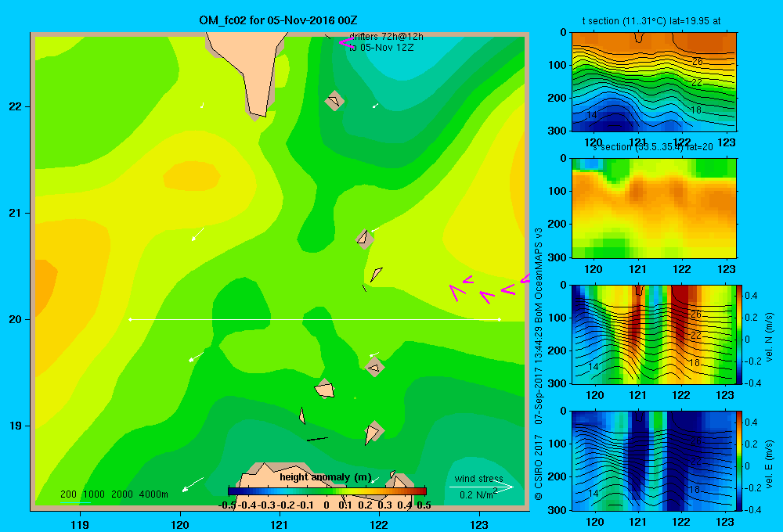This screenshot has width=783, height=532.
Task: Click the white latitude-20 section line
Action: coord(315,319)
